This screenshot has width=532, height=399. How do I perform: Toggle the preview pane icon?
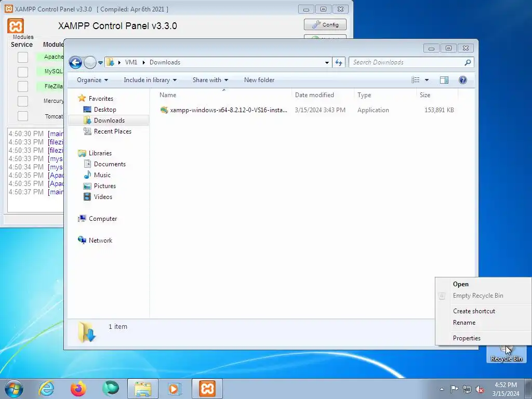click(444, 80)
